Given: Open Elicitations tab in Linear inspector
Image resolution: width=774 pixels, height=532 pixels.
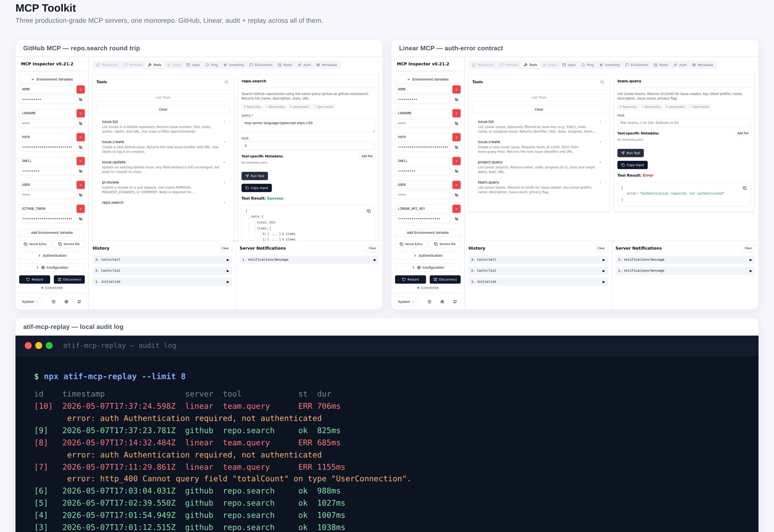Looking at the screenshot, I should pos(637,65).
